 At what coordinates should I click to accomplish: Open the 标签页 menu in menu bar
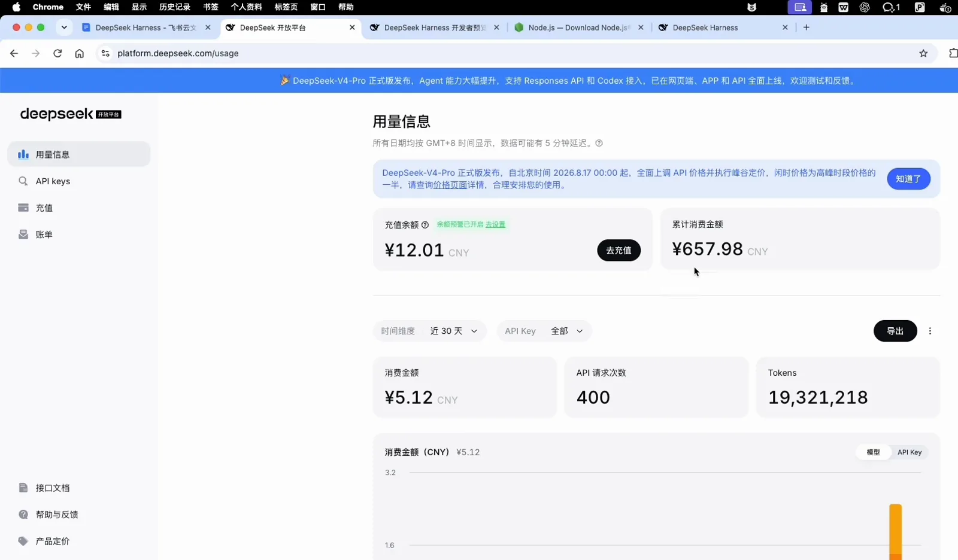coord(286,7)
